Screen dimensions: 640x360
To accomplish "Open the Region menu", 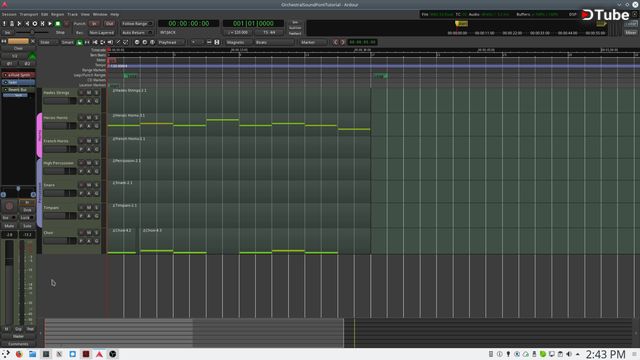I will coord(58,14).
